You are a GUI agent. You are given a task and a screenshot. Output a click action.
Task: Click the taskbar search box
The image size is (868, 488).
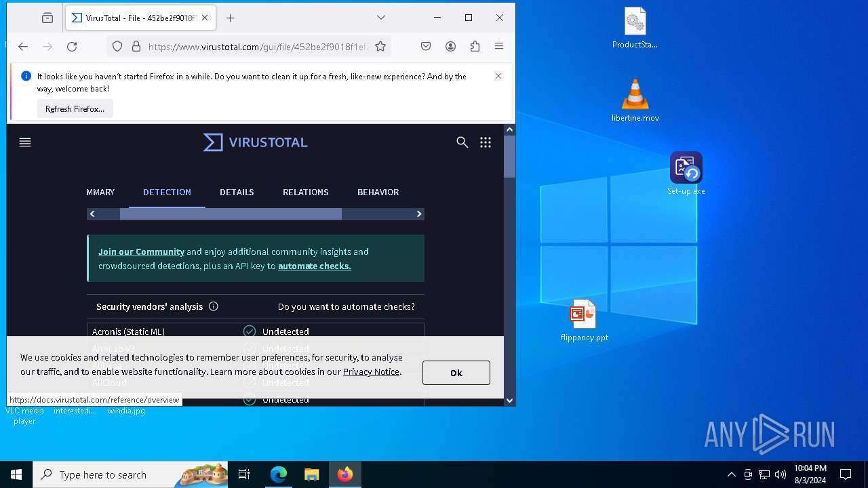(x=132, y=474)
